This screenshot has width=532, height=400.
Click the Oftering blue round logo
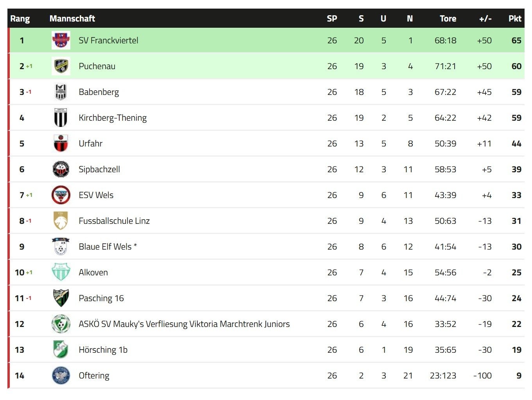(x=61, y=375)
